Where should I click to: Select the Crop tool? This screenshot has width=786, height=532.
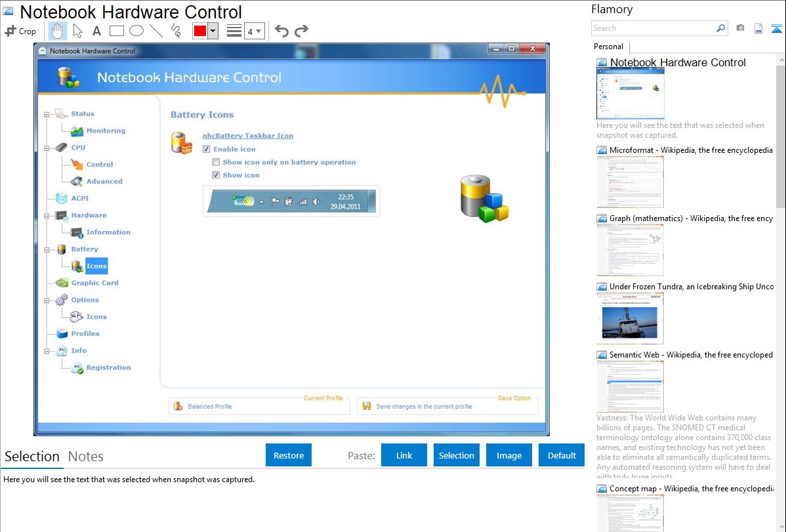(x=20, y=31)
